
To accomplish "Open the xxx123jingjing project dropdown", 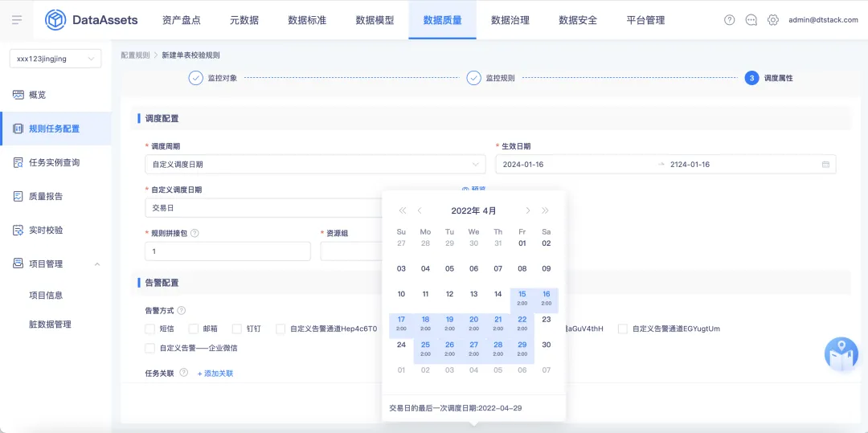I will [x=55, y=59].
